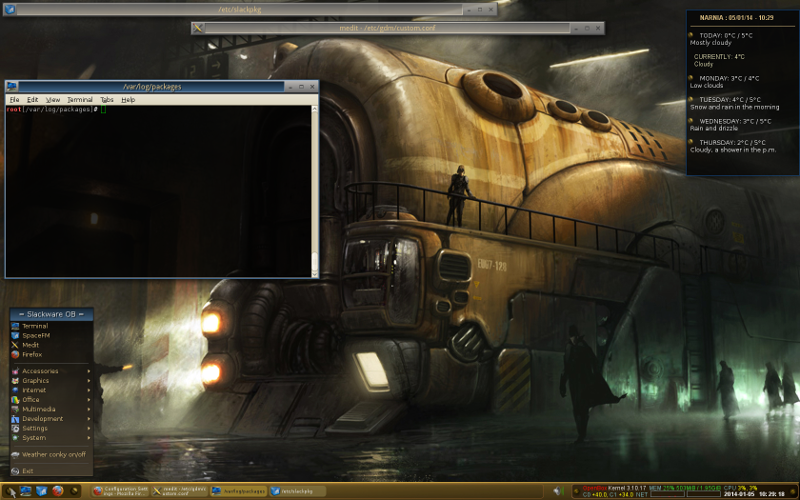Image resolution: width=800 pixels, height=500 pixels.
Task: Click the clock showing 10:29:18
Action: point(771,494)
